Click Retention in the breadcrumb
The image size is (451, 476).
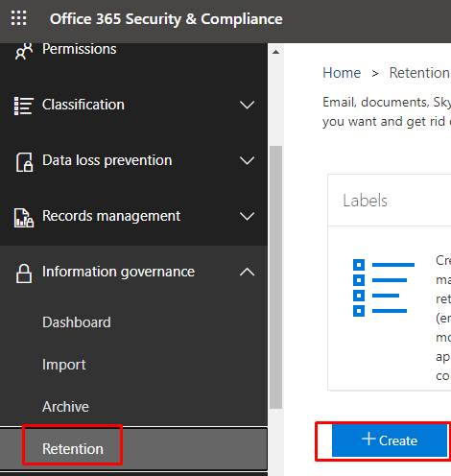point(420,73)
